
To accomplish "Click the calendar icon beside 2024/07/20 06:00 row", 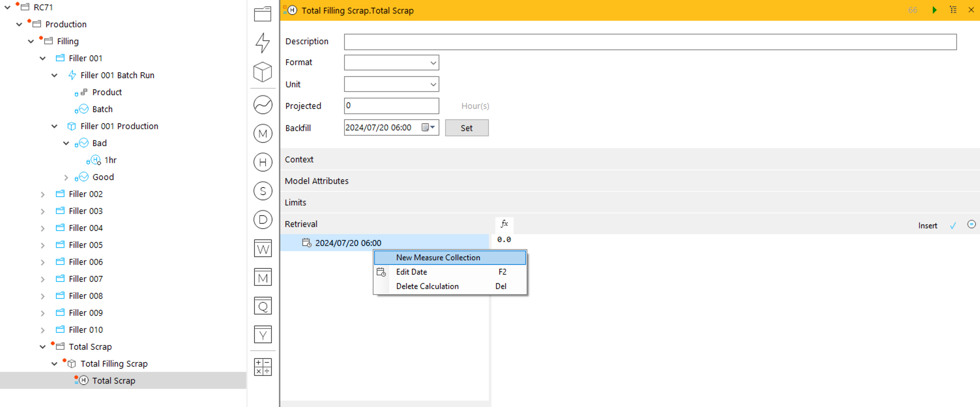I will pyautogui.click(x=307, y=243).
